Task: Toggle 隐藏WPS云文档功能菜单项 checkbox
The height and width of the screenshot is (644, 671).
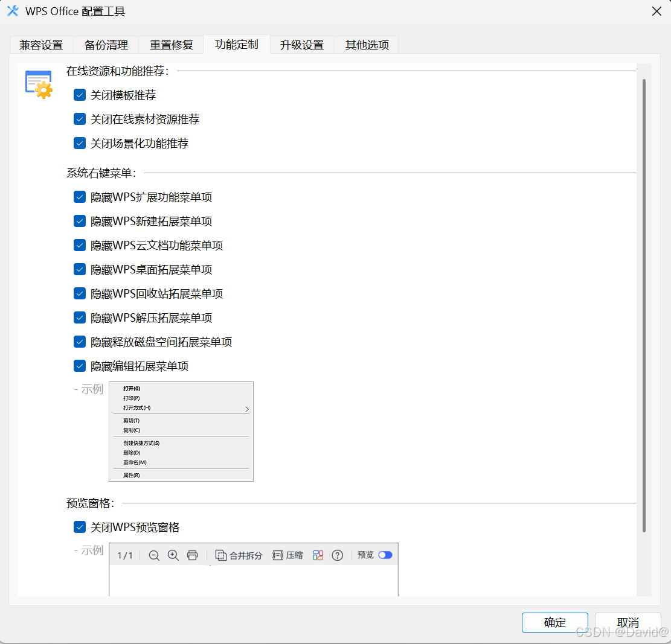Action: (x=80, y=246)
